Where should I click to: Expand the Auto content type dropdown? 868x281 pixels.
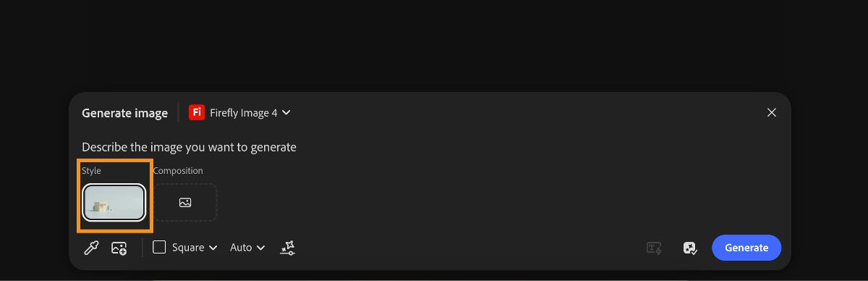(247, 248)
